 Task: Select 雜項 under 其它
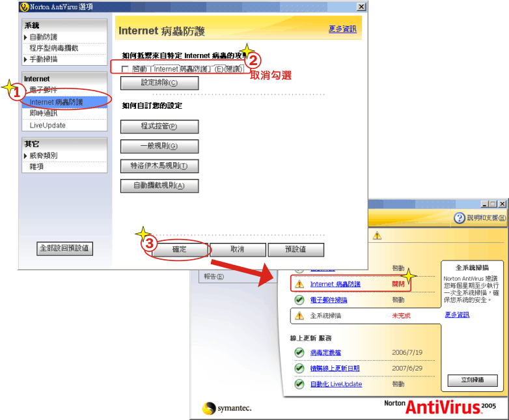36,167
